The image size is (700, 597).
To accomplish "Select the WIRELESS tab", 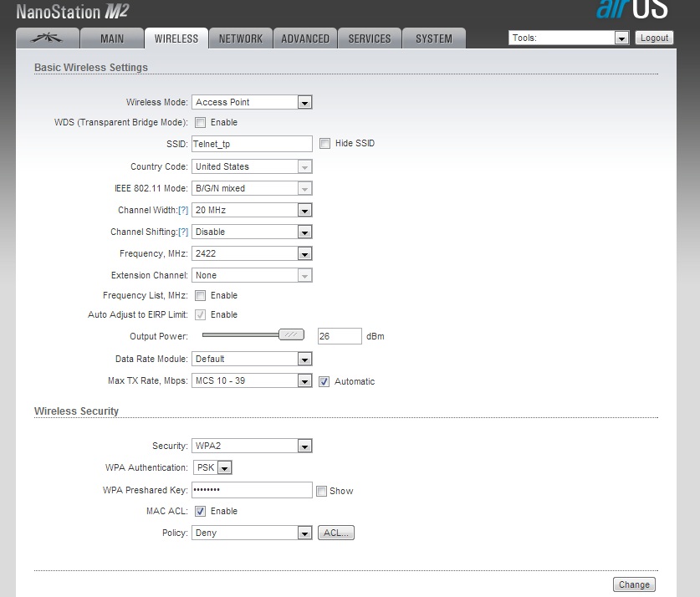I will (x=176, y=38).
